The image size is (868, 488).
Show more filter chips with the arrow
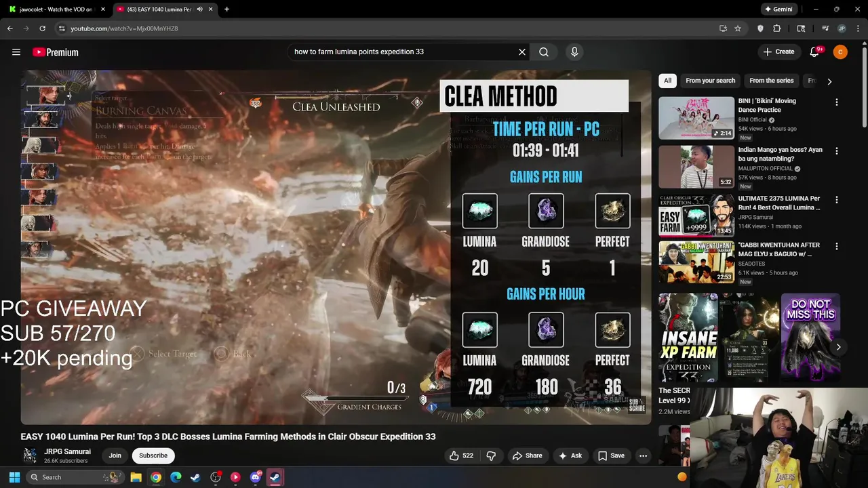tap(829, 81)
